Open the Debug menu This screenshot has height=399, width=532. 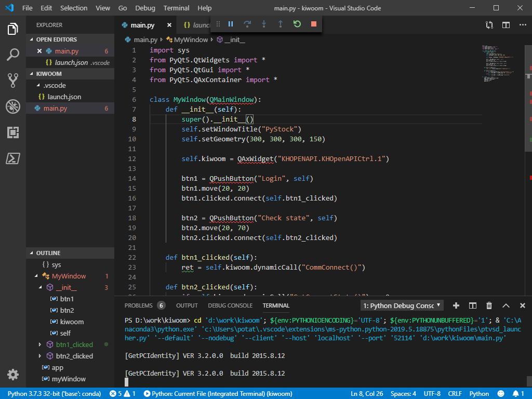pos(145,8)
